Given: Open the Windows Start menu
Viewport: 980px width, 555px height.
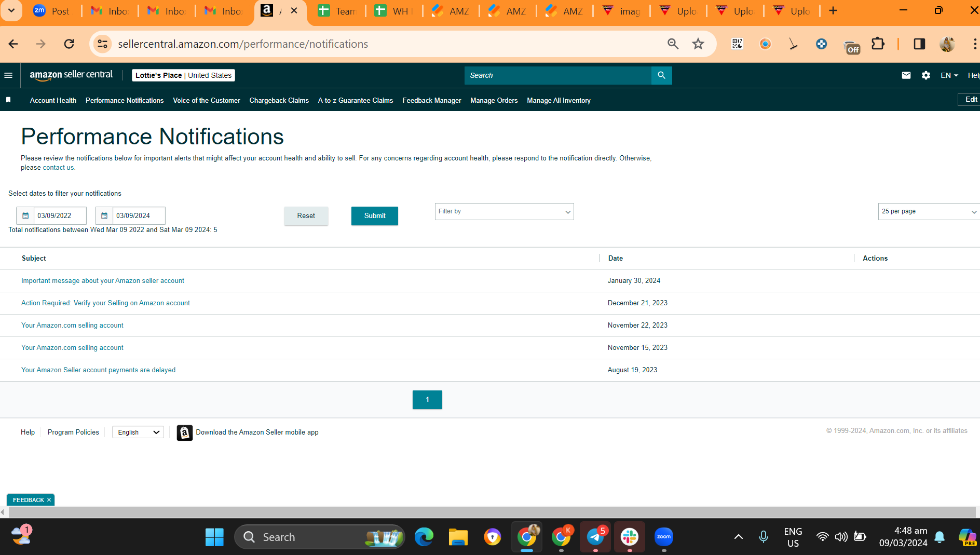Looking at the screenshot, I should click(214, 537).
